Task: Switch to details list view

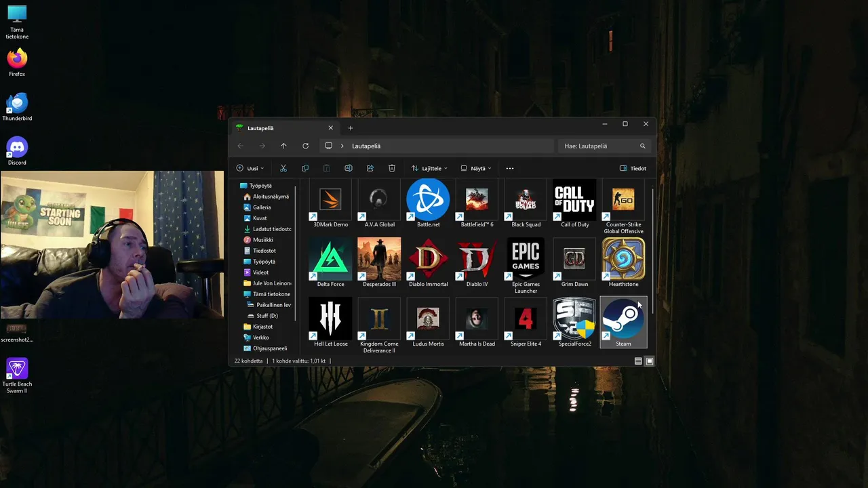Action: pyautogui.click(x=638, y=361)
